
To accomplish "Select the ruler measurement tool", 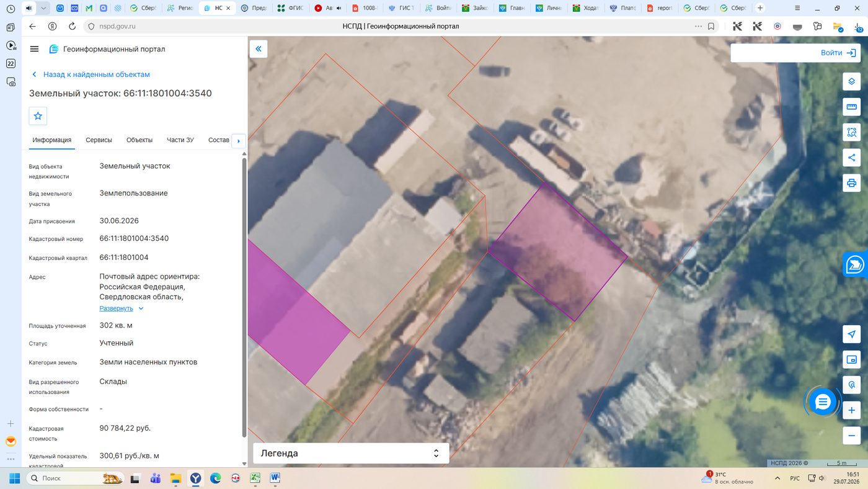I will (851, 107).
